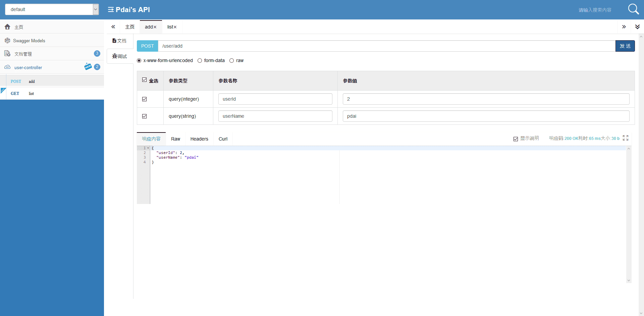Click the 主页 home sidebar item
Viewport: 644px width, 316px height.
(x=52, y=27)
